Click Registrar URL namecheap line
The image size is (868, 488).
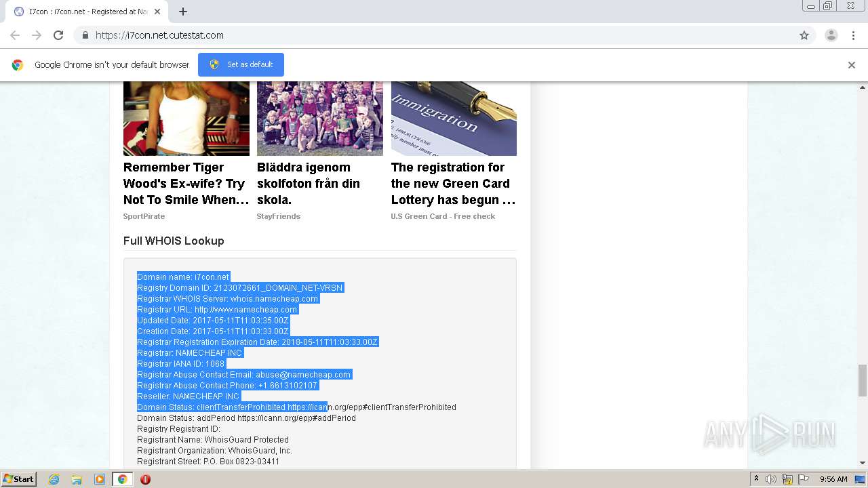[x=217, y=309]
